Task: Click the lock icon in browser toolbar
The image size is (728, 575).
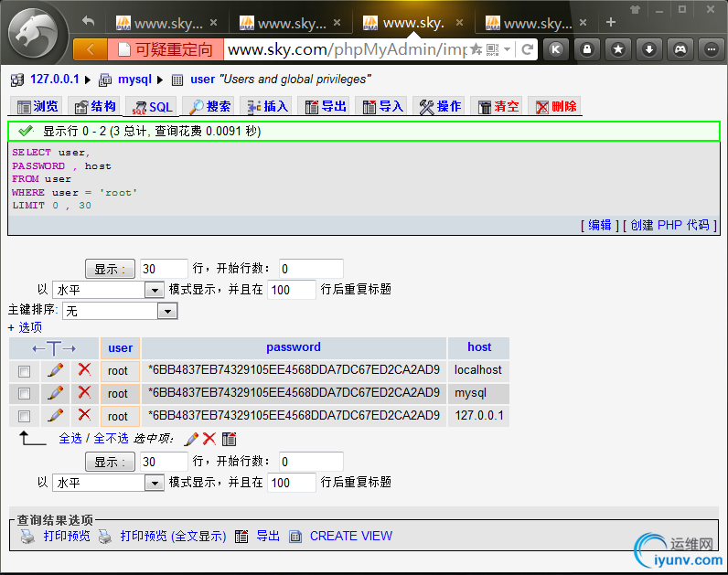Action: [x=587, y=49]
